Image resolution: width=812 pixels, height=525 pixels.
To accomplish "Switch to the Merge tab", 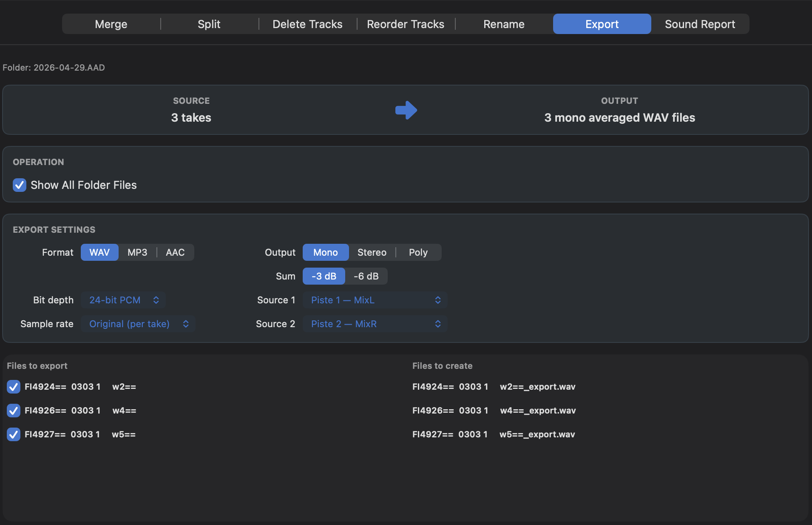I will tap(111, 24).
